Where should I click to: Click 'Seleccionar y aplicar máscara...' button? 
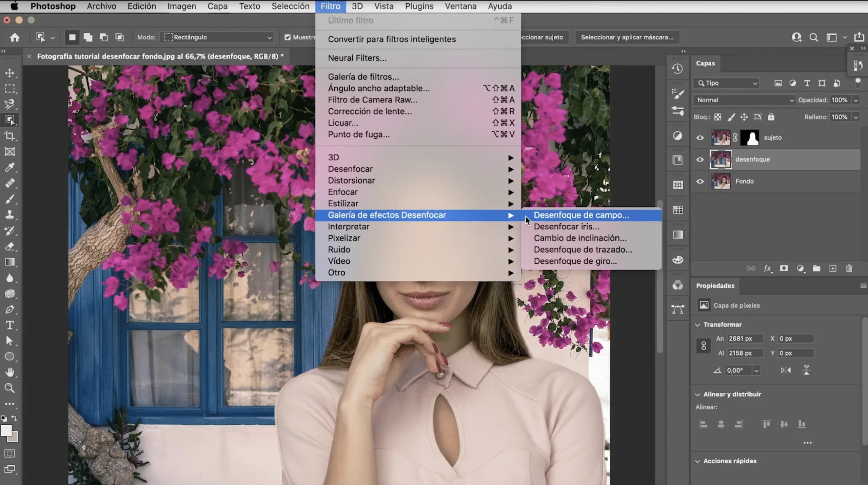coord(627,36)
